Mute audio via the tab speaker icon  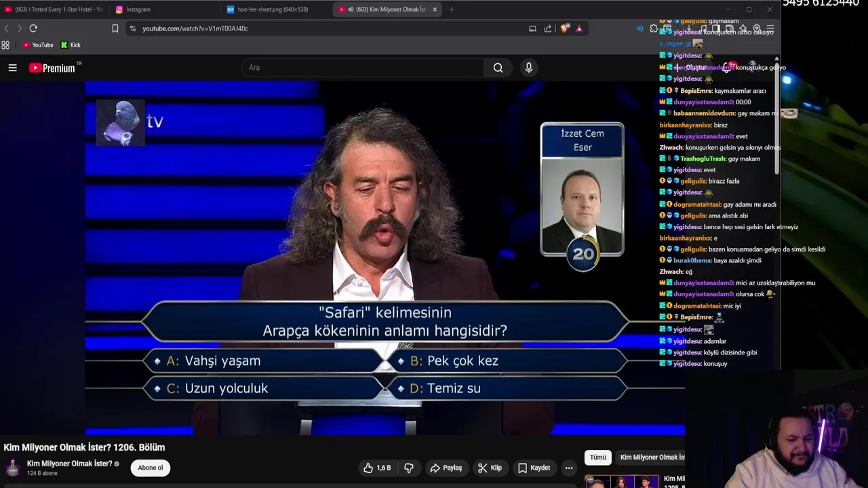[x=351, y=9]
